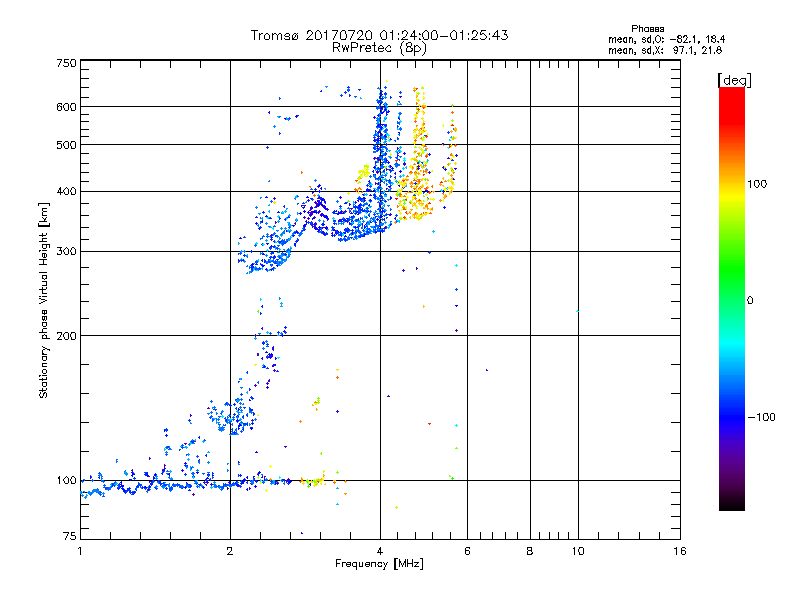This screenshot has height=600, width=800.
Task: Select the "mean, sd,O: -82.1, 18.4" line
Action: click(666, 39)
